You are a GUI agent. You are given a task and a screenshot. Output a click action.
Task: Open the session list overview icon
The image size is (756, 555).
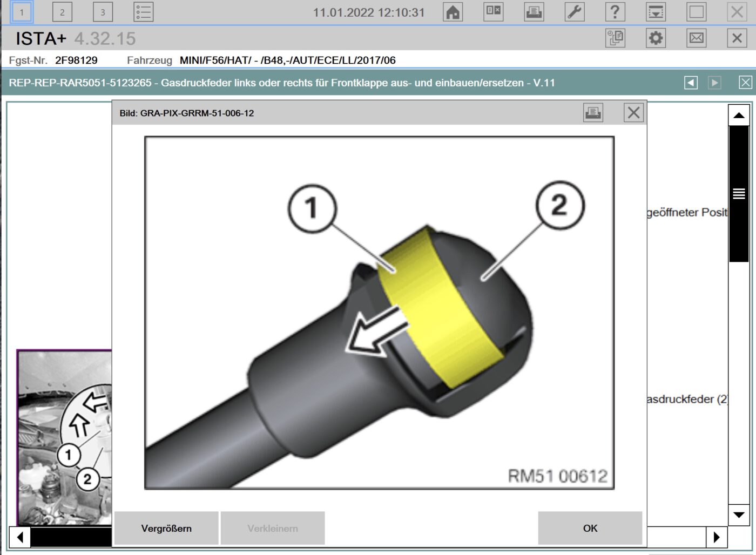143,12
